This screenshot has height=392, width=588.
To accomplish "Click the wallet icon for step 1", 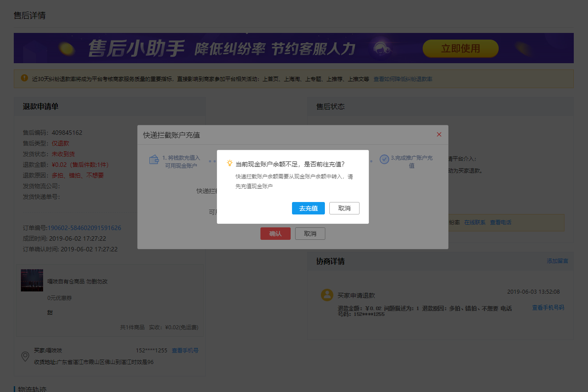I will [x=154, y=160].
